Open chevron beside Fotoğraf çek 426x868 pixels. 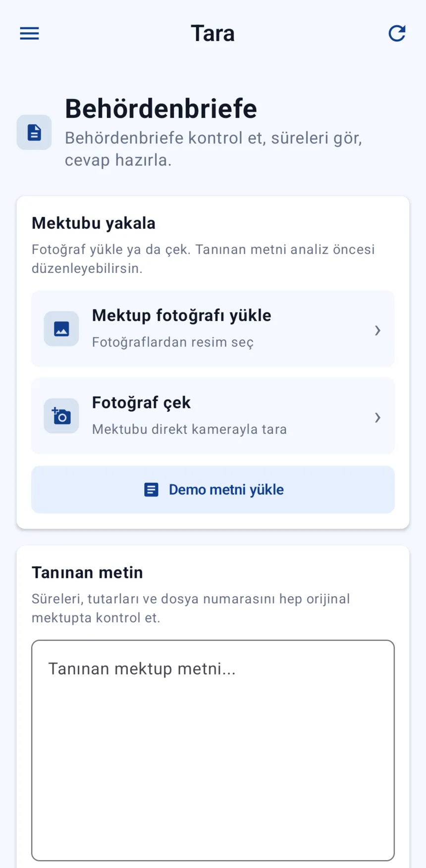(377, 417)
